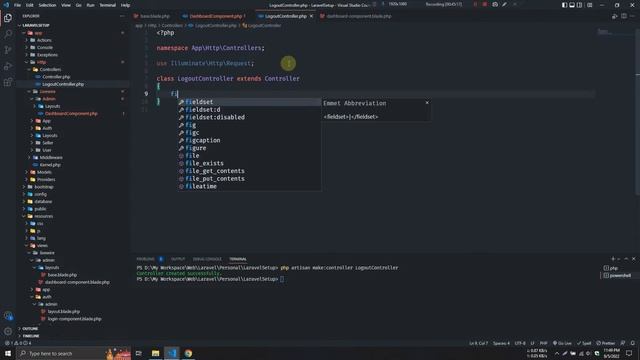Click the Prettier status bar item
The width and height of the screenshot is (640, 360).
(x=606, y=343)
